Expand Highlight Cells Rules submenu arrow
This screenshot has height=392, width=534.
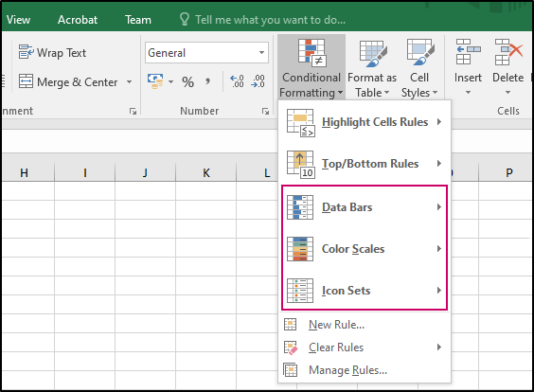(x=439, y=121)
